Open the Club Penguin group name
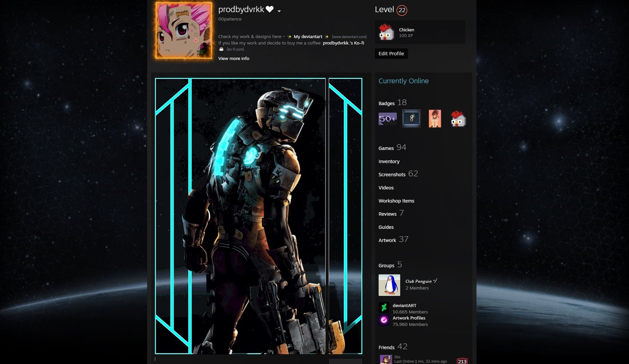The height and width of the screenshot is (364, 629). tap(421, 281)
